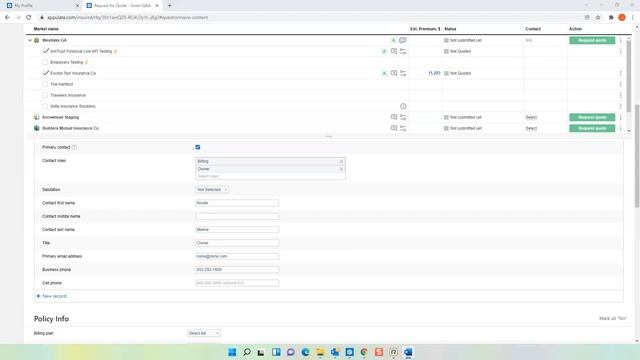Open options list icon in AmTrust Financial row

[403, 51]
